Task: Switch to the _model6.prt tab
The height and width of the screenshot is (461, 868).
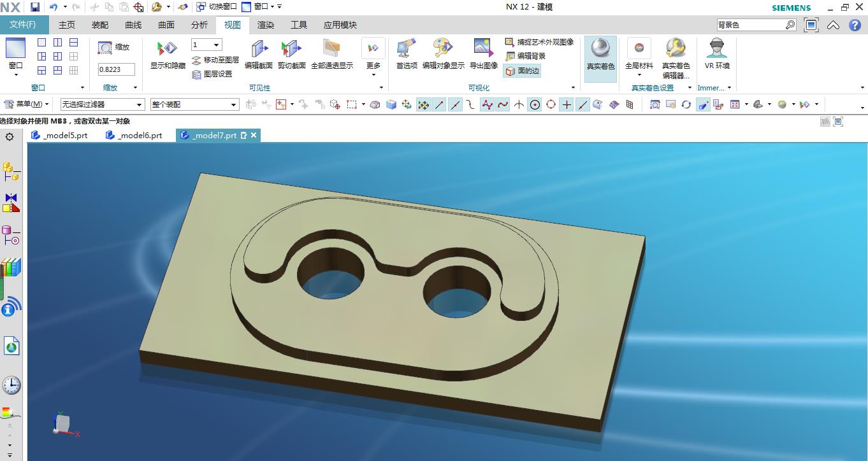Action: pyautogui.click(x=134, y=135)
